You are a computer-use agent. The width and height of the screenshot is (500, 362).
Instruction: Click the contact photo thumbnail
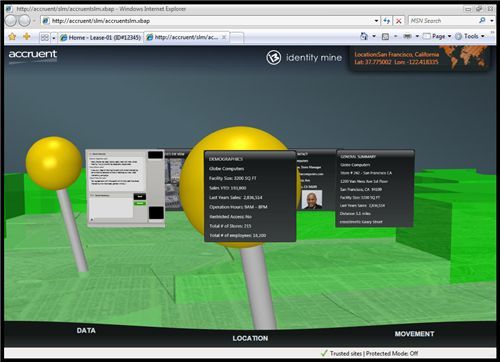click(312, 199)
